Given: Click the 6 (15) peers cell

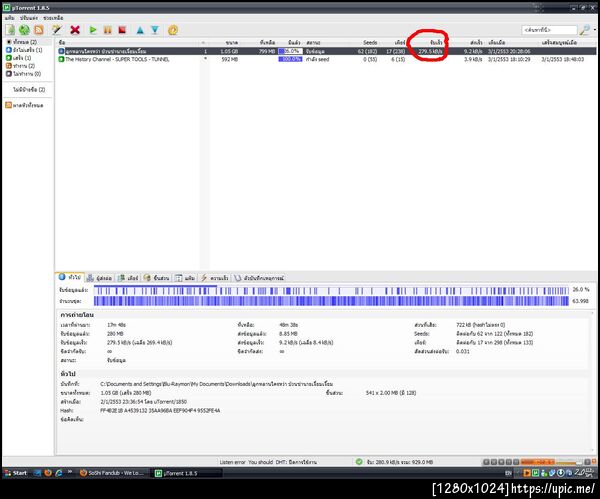Looking at the screenshot, I should tap(398, 59).
